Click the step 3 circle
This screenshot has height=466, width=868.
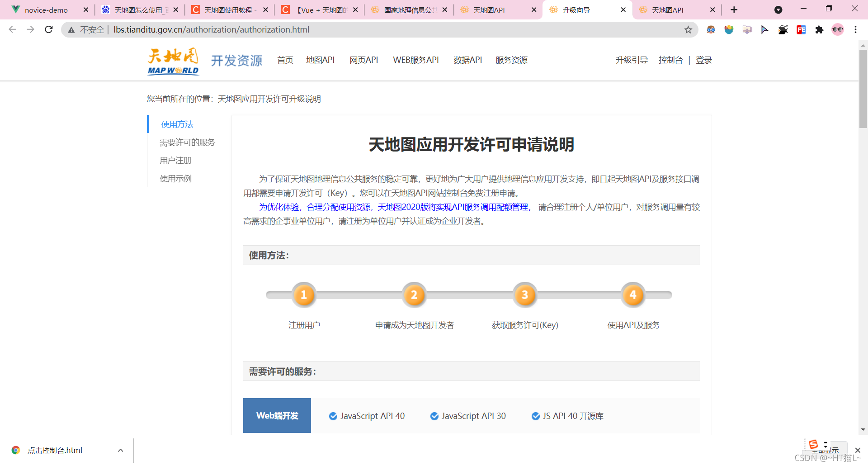pyautogui.click(x=525, y=295)
